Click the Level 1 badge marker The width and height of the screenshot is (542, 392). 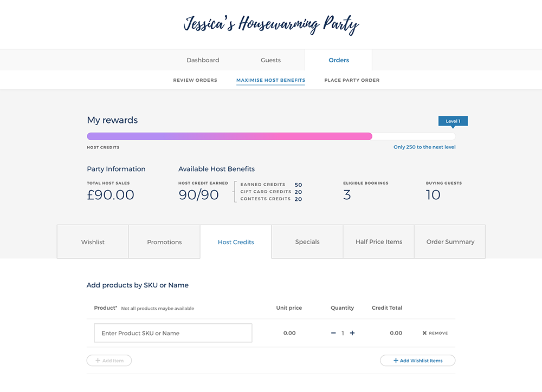click(453, 121)
